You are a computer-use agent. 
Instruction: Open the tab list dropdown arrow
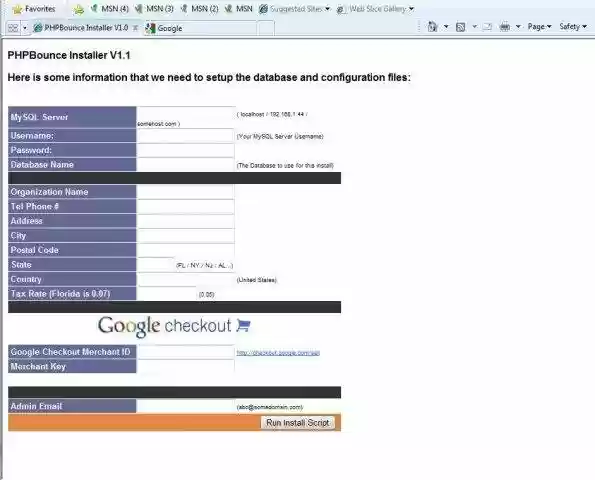[x=25, y=28]
